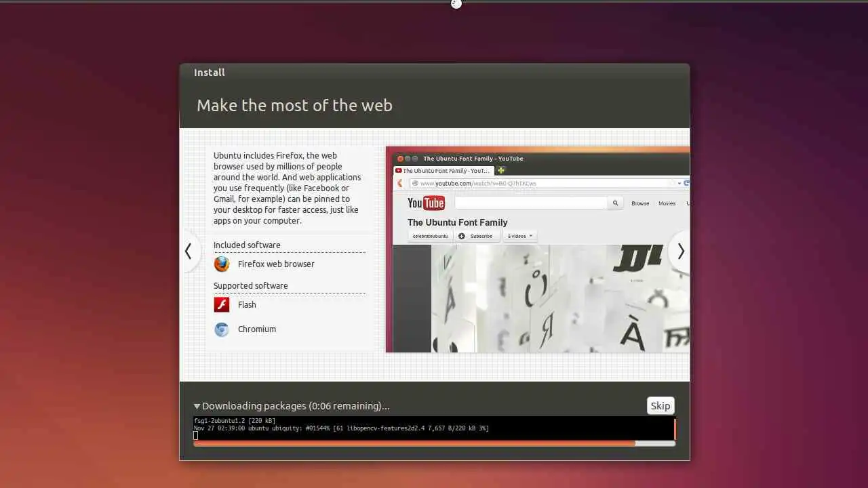Open the Browse link on YouTube
This screenshot has width=868, height=488.
click(640, 203)
